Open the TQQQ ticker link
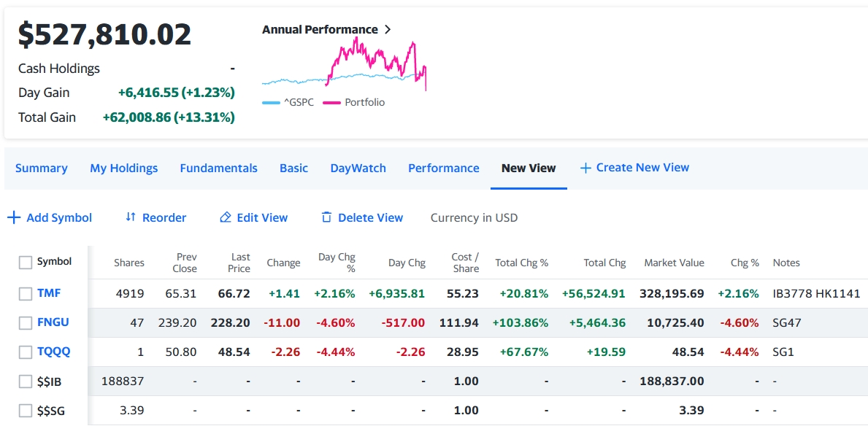 (54, 352)
